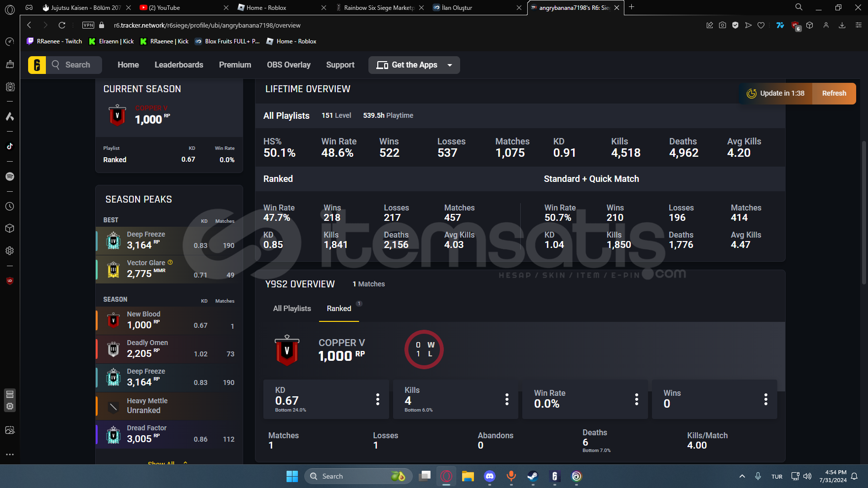Open Windows Start menu
Screen dimensions: 868x488
pyautogui.click(x=292, y=476)
